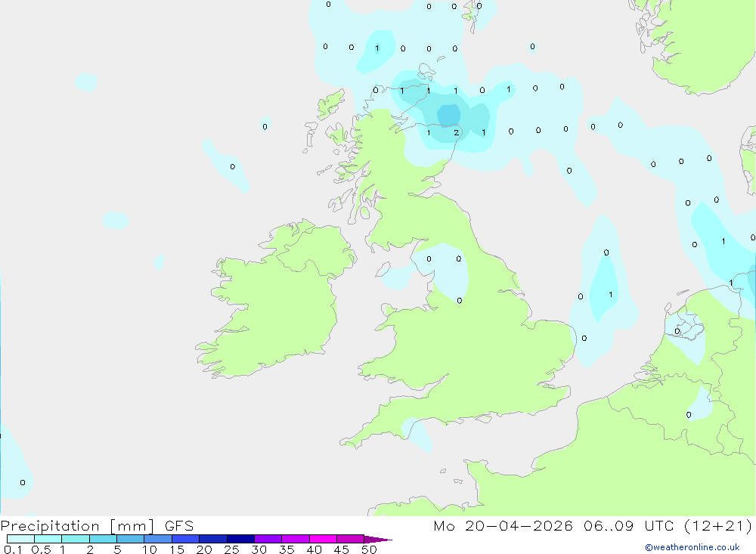Click the "30" legend scale label

tap(259, 549)
